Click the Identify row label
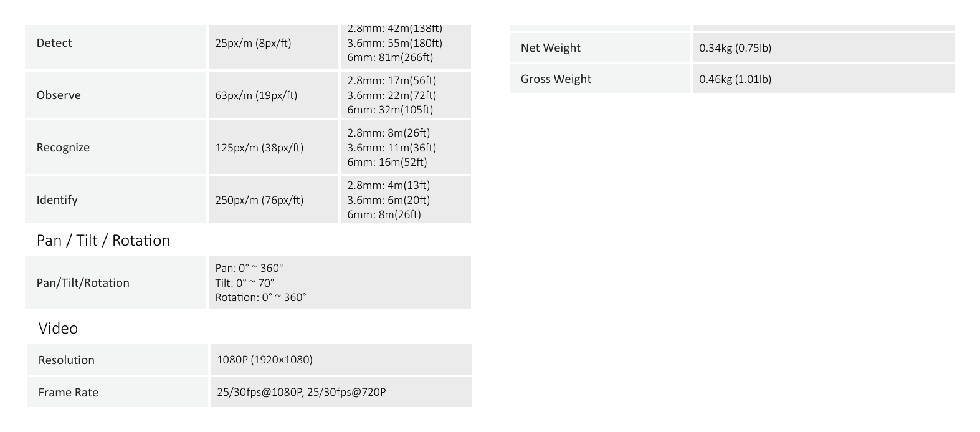Image resolution: width=980 pixels, height=432 pixels. click(x=57, y=200)
